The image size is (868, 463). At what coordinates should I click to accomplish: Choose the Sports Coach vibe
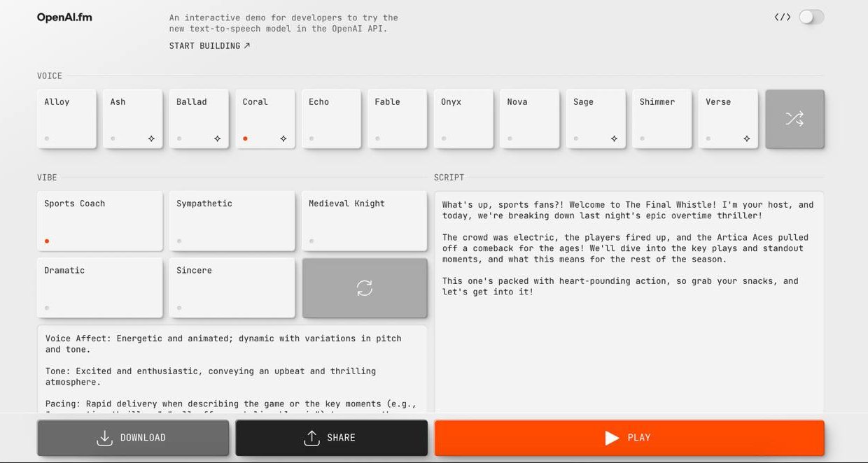coord(100,221)
